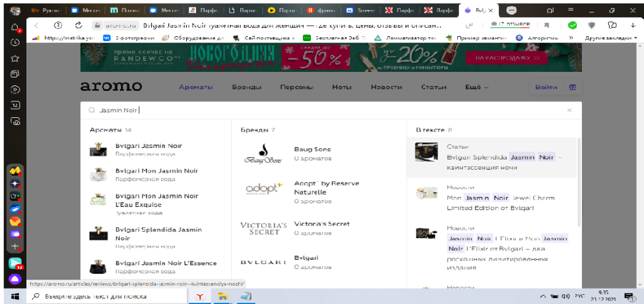Open the Статьи menu item

tap(434, 87)
